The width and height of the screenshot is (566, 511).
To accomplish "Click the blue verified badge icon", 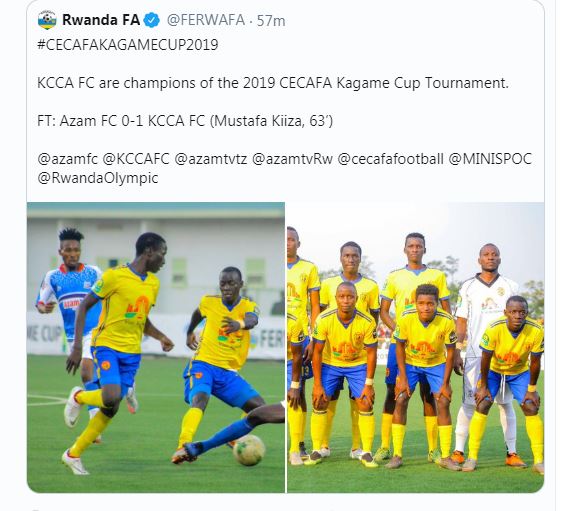I will coord(152,20).
